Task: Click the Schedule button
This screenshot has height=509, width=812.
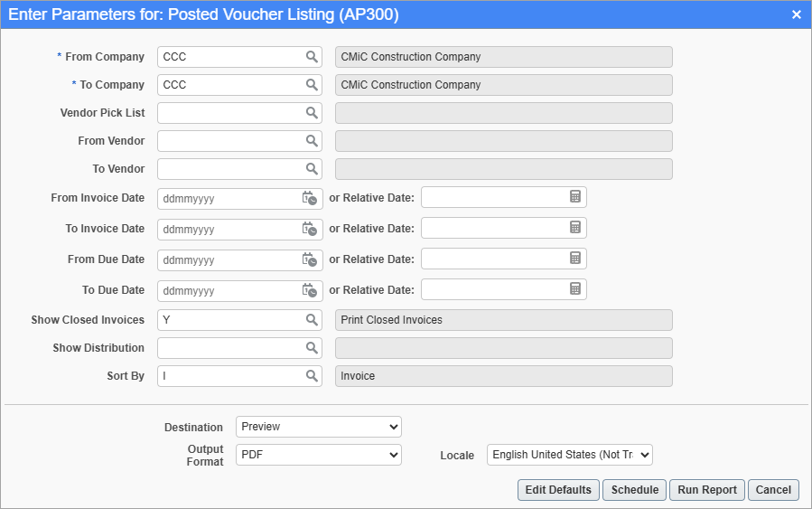Action: click(635, 490)
